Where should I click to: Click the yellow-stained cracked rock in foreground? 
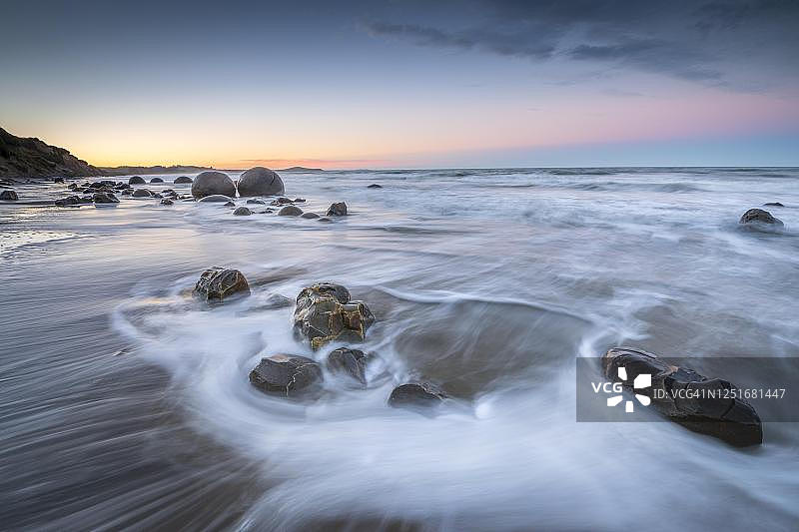[330, 314]
